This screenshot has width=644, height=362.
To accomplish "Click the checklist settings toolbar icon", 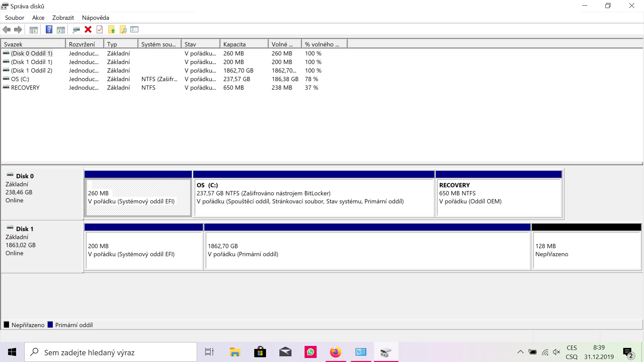I will (135, 29).
